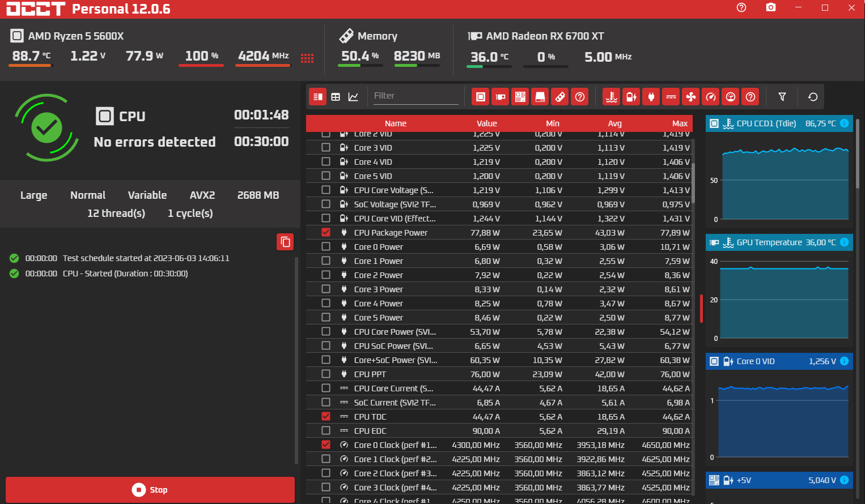Click the graphs panel vertical scrollbar
This screenshot has width=865, height=504.
(857, 153)
